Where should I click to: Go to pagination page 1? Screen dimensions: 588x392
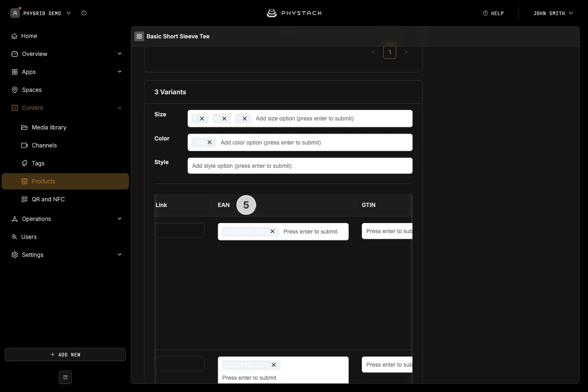pyautogui.click(x=390, y=52)
